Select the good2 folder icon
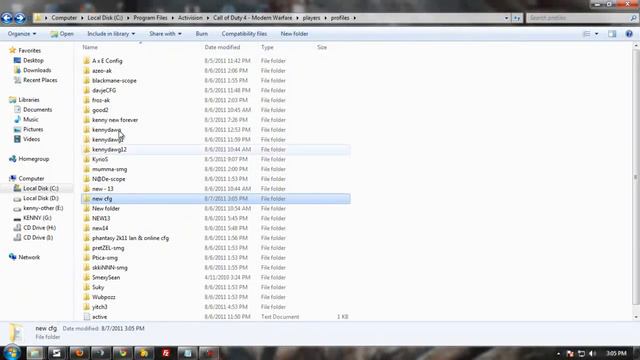This screenshot has height=360, width=640. coord(87,110)
